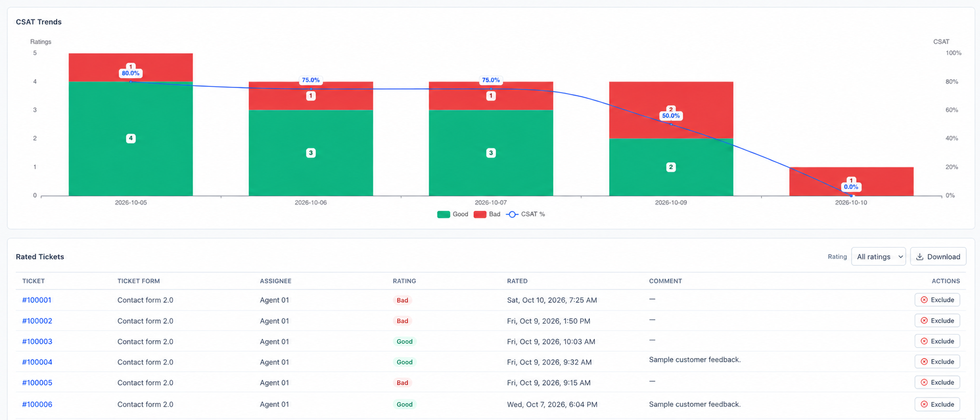Open ticket #100003 link

click(37, 341)
